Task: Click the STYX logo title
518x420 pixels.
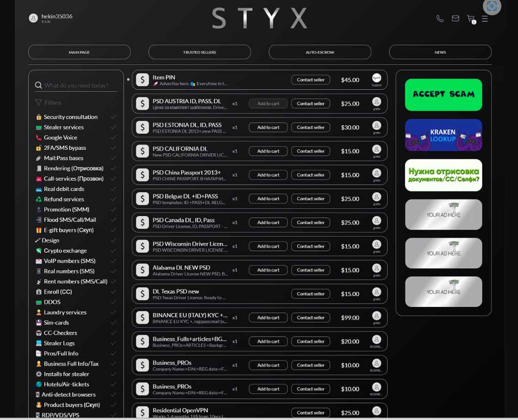Action: click(x=259, y=19)
